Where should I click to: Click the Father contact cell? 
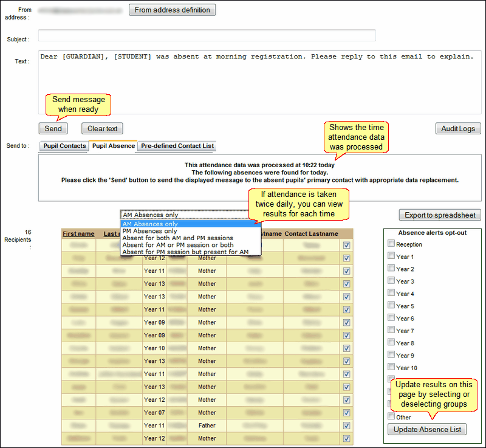(207, 426)
